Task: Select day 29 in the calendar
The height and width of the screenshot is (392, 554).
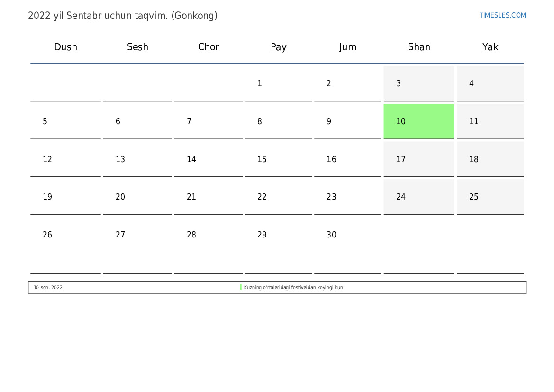Action: coord(278,246)
